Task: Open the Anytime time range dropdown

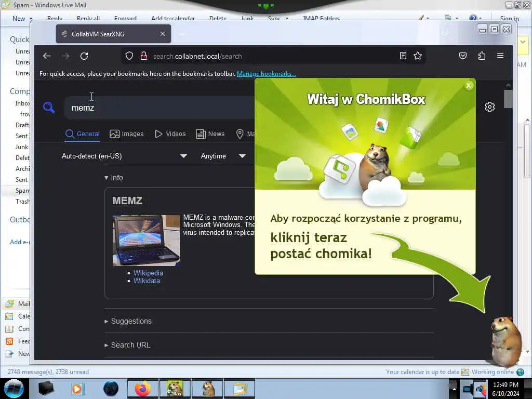Action: pos(223,156)
